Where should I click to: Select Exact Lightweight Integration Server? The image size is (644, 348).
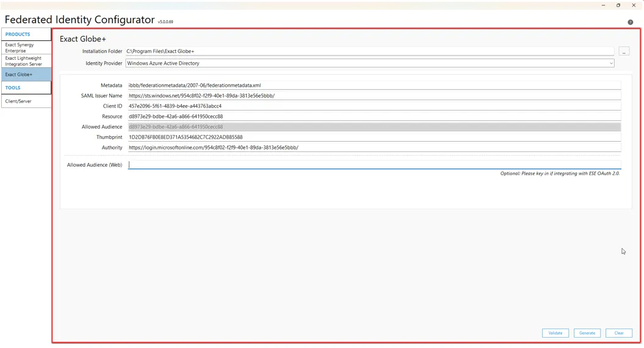[26, 61]
